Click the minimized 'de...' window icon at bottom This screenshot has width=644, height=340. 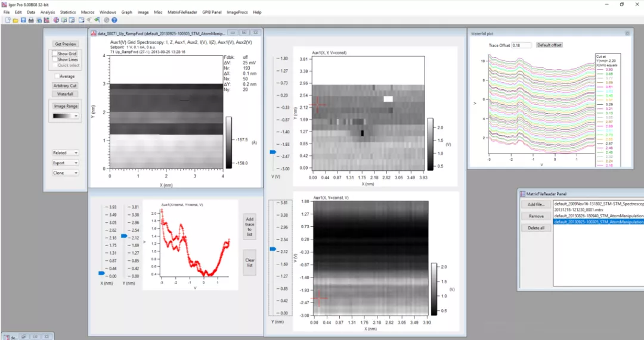tap(6, 337)
